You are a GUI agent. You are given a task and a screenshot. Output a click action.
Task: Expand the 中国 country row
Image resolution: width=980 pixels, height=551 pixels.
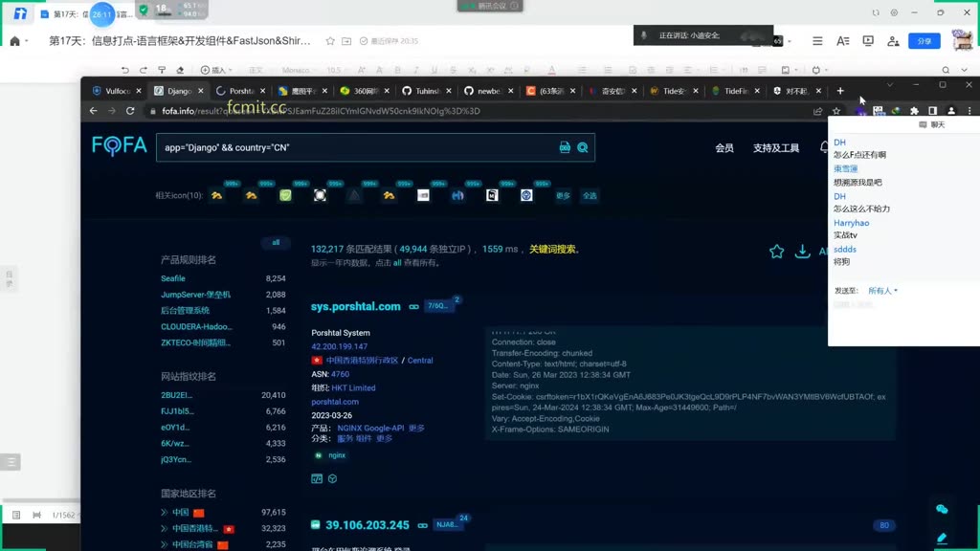(165, 513)
